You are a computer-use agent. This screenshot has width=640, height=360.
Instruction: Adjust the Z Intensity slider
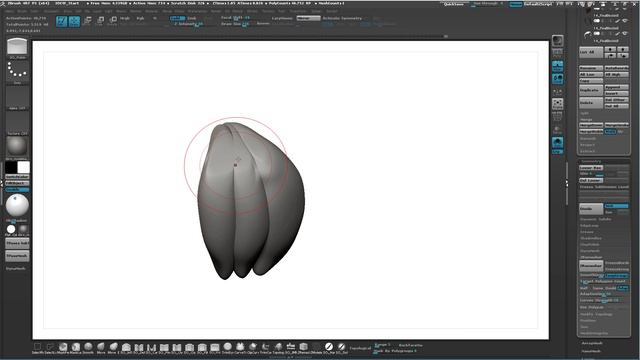189,24
